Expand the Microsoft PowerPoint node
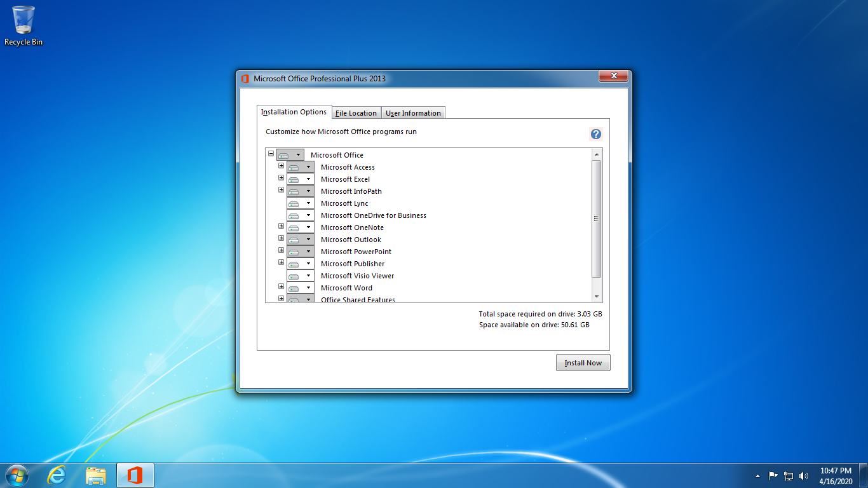This screenshot has width=868, height=488. (x=281, y=250)
